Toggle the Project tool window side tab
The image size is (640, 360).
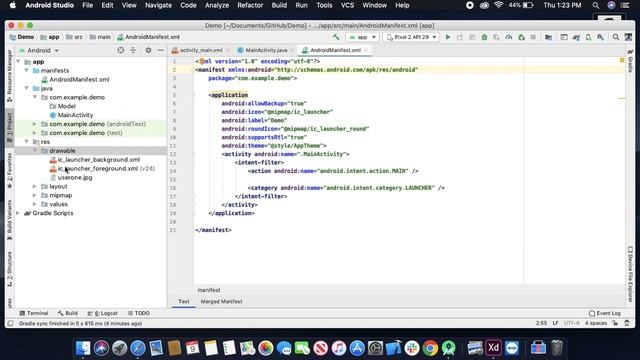pyautogui.click(x=9, y=127)
